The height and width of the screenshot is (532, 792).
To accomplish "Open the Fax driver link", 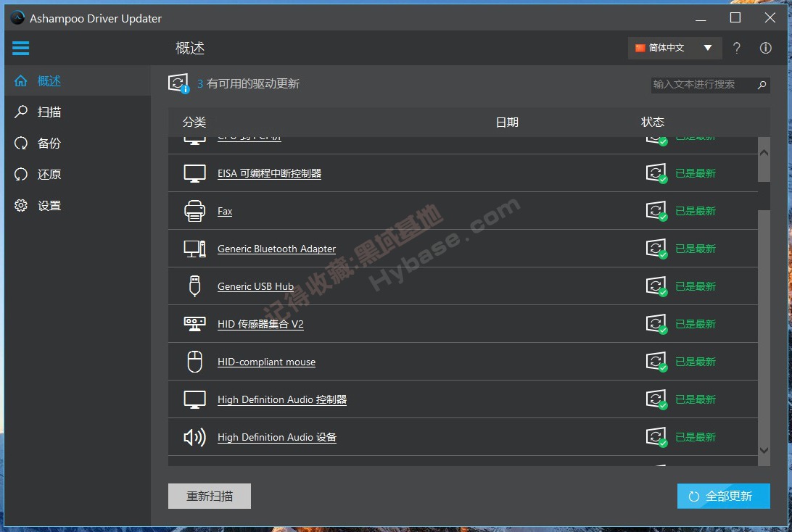I will [x=225, y=212].
